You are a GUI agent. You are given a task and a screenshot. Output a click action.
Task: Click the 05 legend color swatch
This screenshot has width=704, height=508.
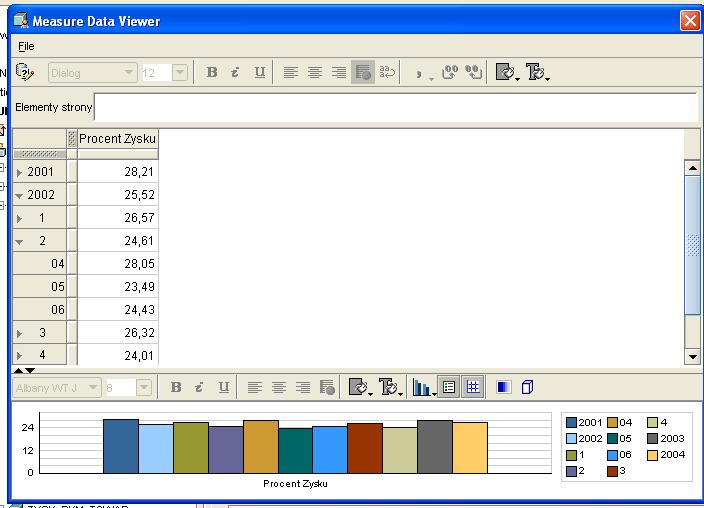[612, 439]
